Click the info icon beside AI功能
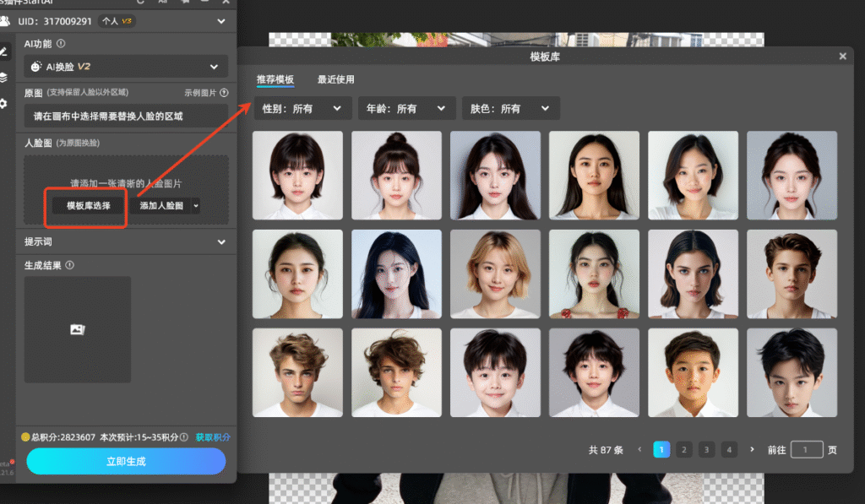865x504 pixels. click(62, 44)
